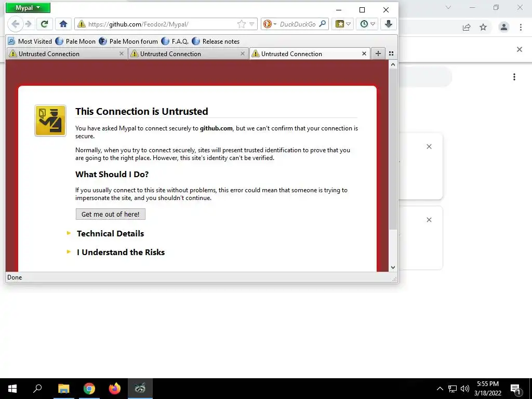The image size is (532, 399).
Task: Click the DuckDuckGo search input field
Action: [298, 24]
